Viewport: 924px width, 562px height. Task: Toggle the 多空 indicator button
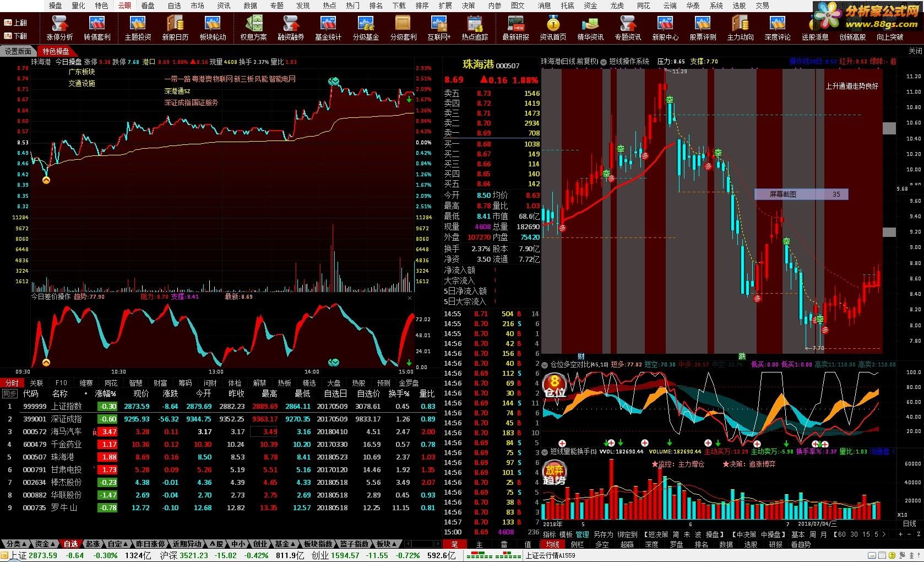pyautogui.click(x=602, y=544)
